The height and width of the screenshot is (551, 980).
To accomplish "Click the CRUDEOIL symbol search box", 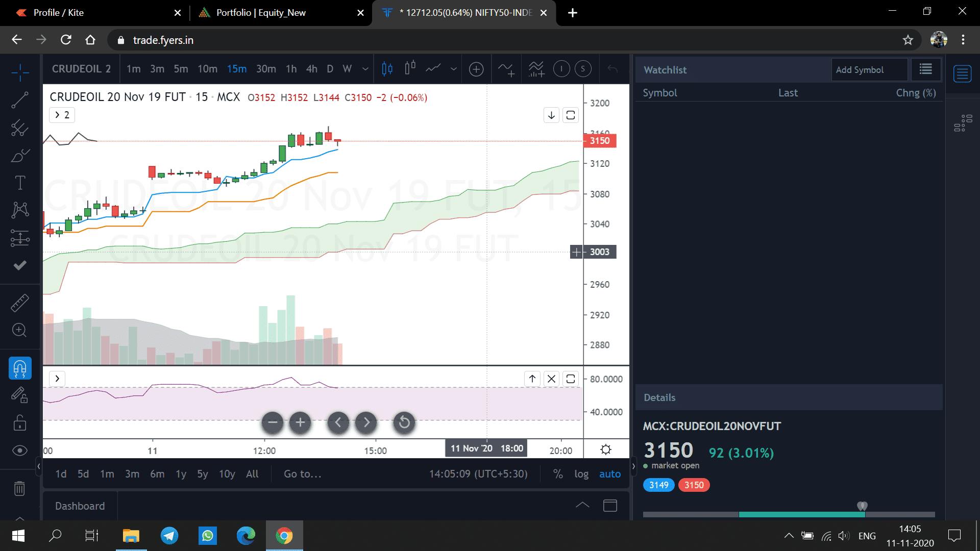I will pos(81,69).
